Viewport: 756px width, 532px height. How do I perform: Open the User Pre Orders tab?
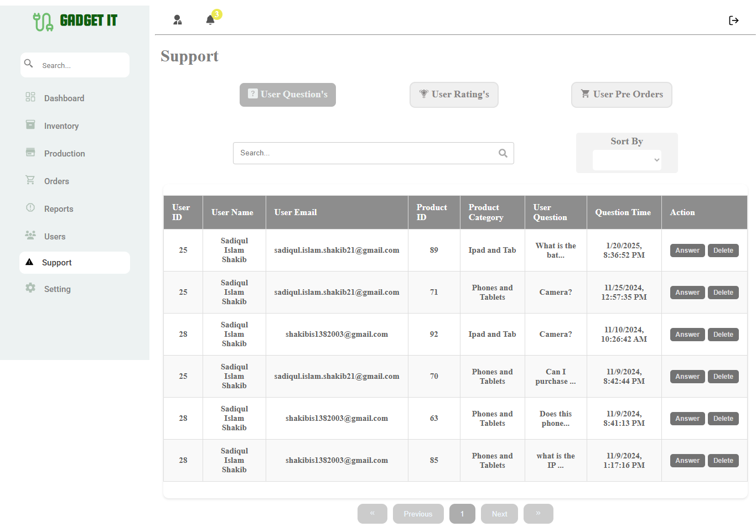pyautogui.click(x=622, y=95)
